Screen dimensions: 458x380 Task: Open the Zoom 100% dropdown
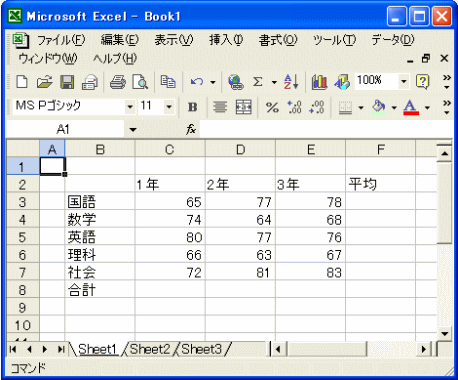pyautogui.click(x=404, y=81)
